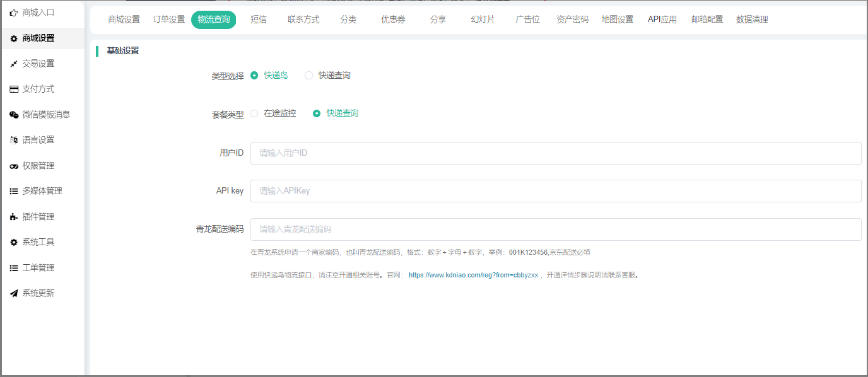Click the list icon beside 多媒体管理

pos(14,191)
